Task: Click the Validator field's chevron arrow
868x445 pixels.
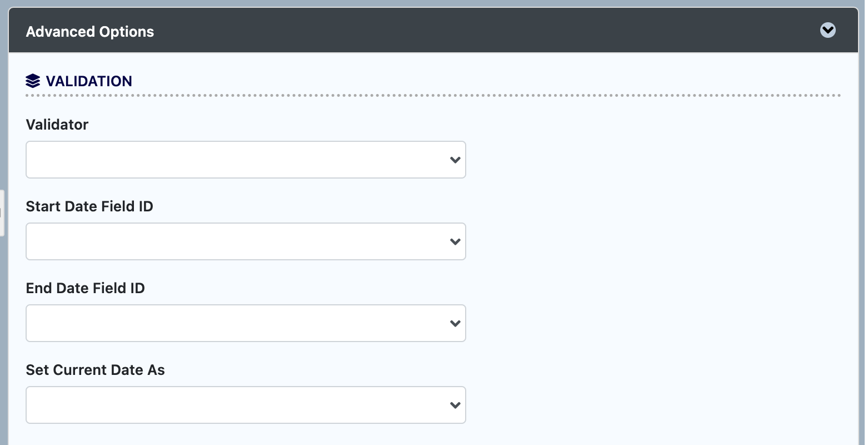Action: pyautogui.click(x=455, y=160)
